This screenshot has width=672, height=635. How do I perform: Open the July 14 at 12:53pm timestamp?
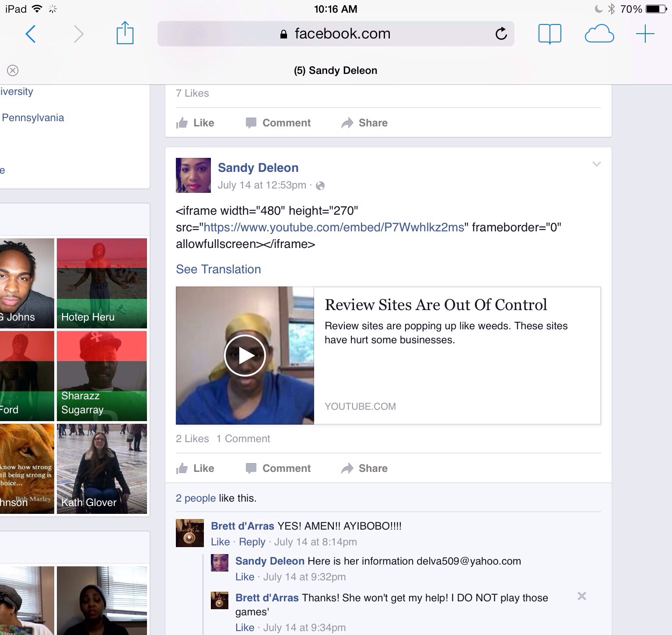coord(262,185)
